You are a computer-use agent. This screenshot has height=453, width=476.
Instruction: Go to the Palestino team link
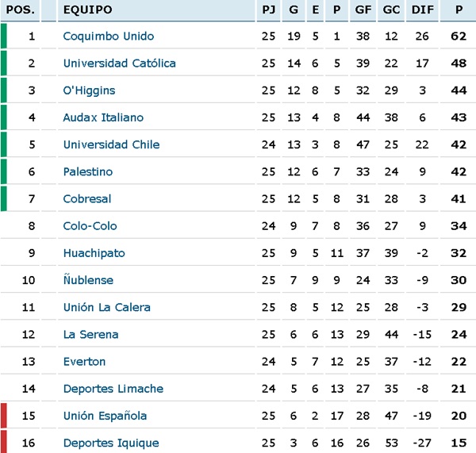click(x=88, y=171)
